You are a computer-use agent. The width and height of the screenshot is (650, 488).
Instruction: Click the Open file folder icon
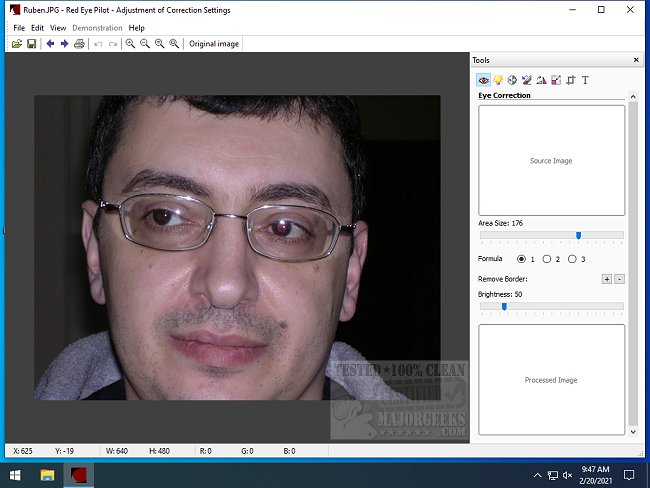pos(18,44)
